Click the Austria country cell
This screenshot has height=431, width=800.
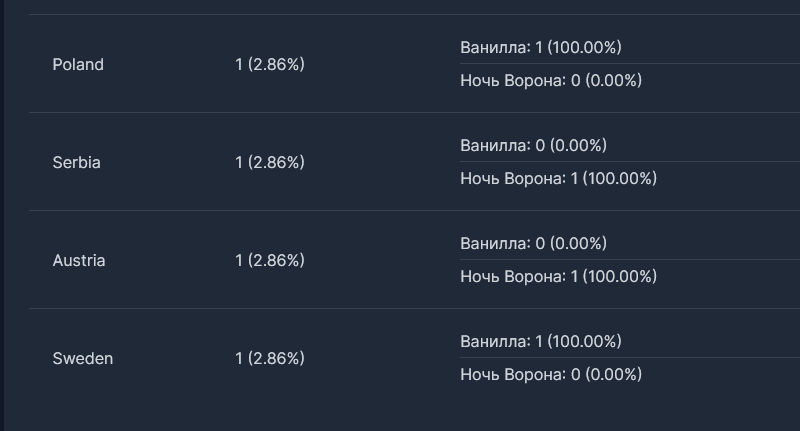click(79, 261)
